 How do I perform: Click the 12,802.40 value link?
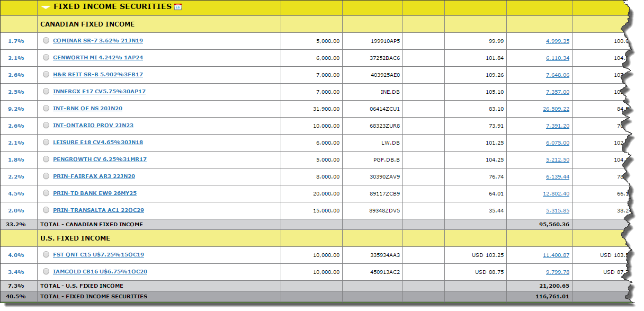point(556,193)
